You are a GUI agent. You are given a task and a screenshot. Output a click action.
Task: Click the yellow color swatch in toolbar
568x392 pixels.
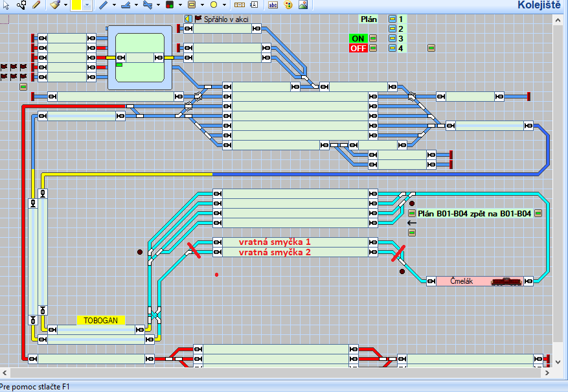click(76, 5)
